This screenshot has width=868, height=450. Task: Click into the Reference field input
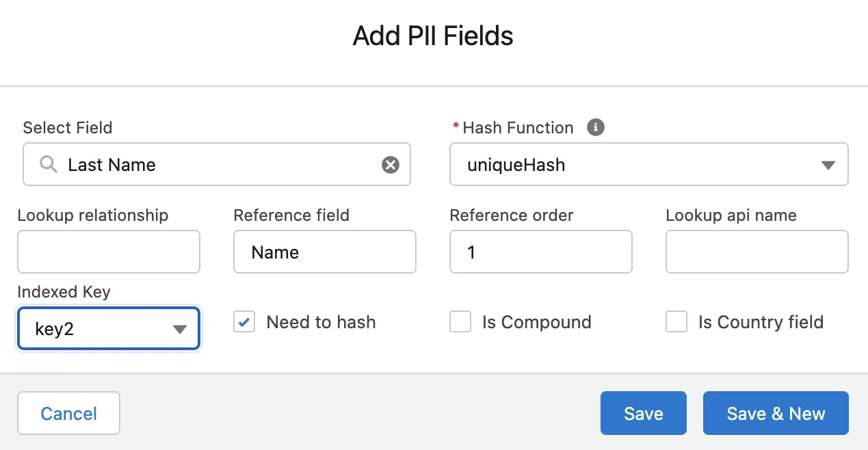(325, 252)
